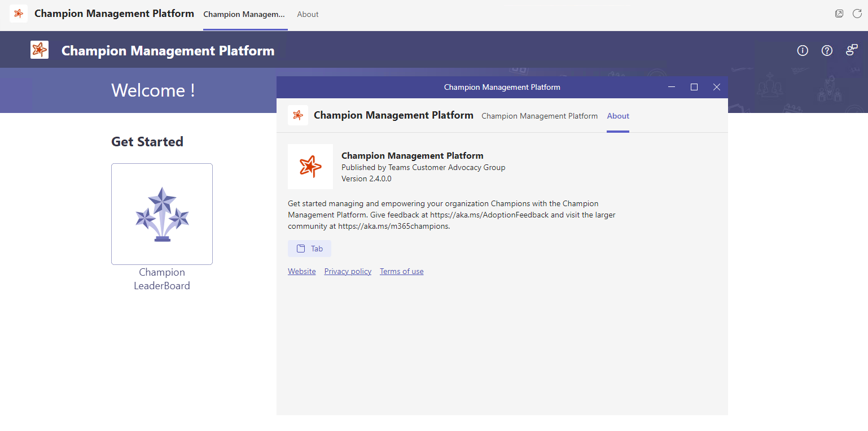
Task: Click the Champion Management Platform star logo
Action: pyautogui.click(x=39, y=50)
